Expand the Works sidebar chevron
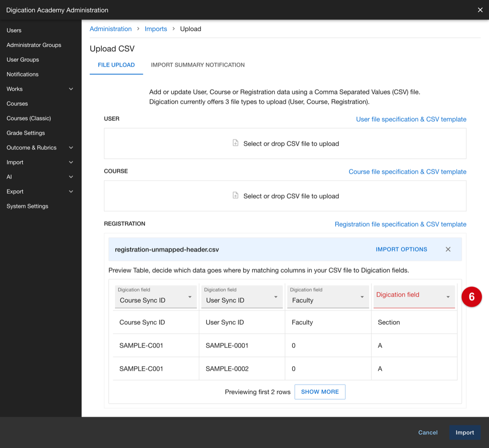 pyautogui.click(x=71, y=89)
